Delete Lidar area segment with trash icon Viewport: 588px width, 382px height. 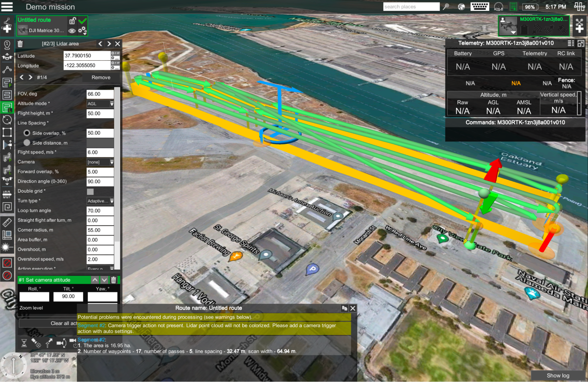pos(20,44)
